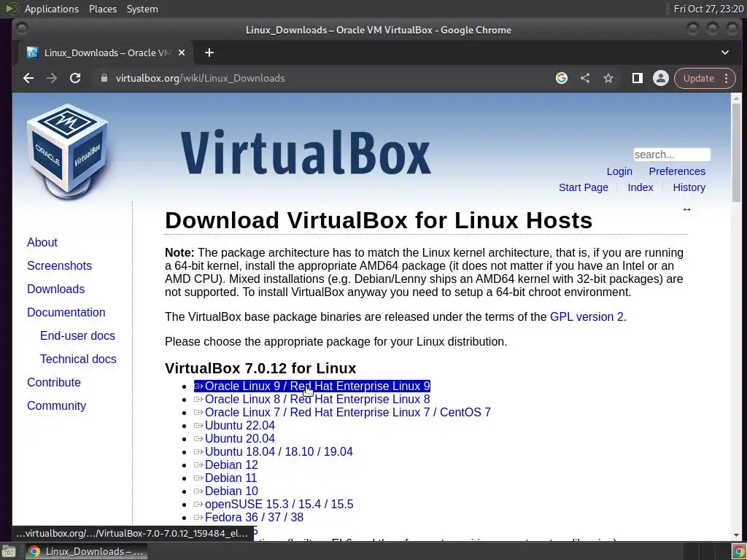Open the Chrome three-dot menu
Image resolution: width=747 pixels, height=560 pixels.
[726, 78]
